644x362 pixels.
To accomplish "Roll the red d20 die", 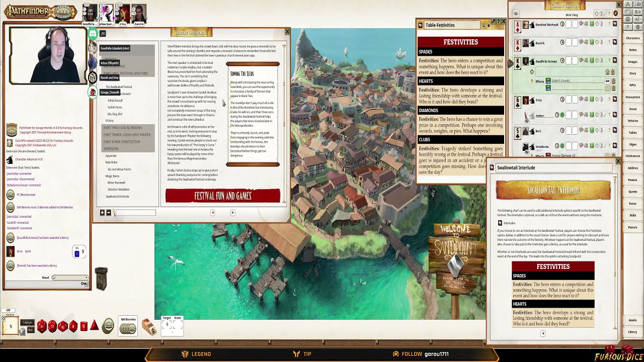I will (x=41, y=326).
